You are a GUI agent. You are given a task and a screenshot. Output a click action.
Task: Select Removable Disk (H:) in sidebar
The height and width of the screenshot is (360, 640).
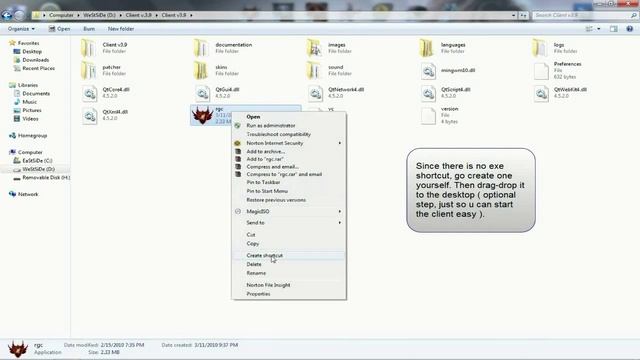(42, 178)
